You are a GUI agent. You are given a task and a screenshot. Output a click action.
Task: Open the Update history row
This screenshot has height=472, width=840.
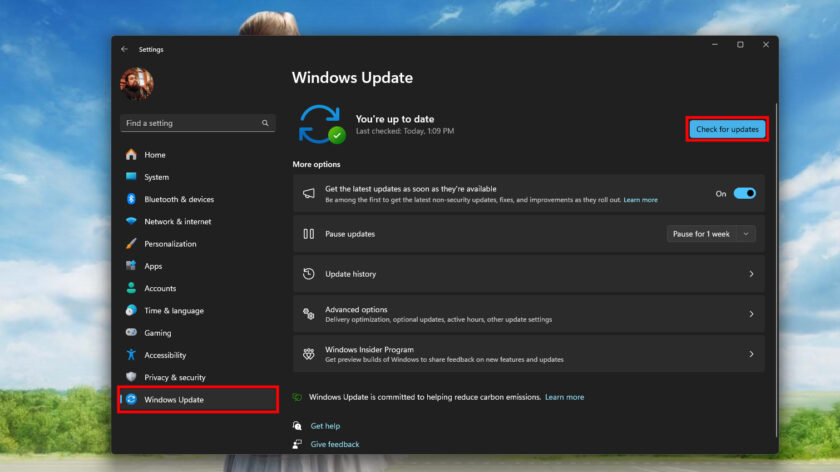(x=528, y=274)
